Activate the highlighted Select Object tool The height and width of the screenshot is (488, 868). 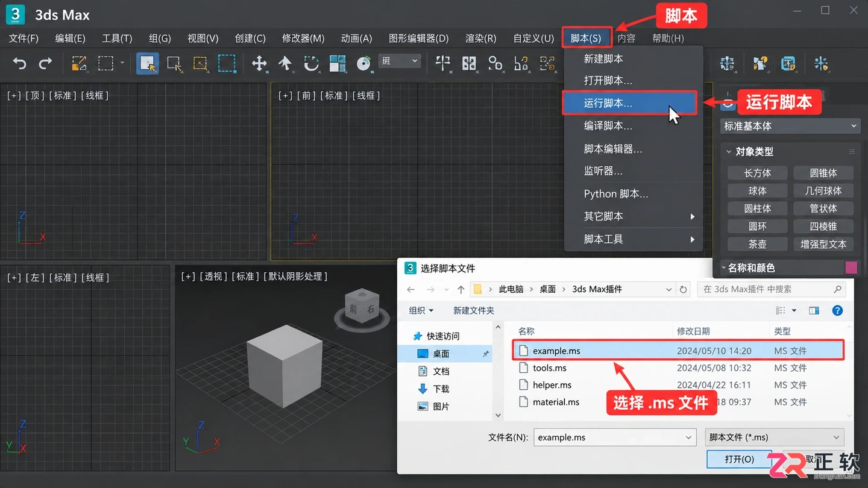tap(148, 63)
